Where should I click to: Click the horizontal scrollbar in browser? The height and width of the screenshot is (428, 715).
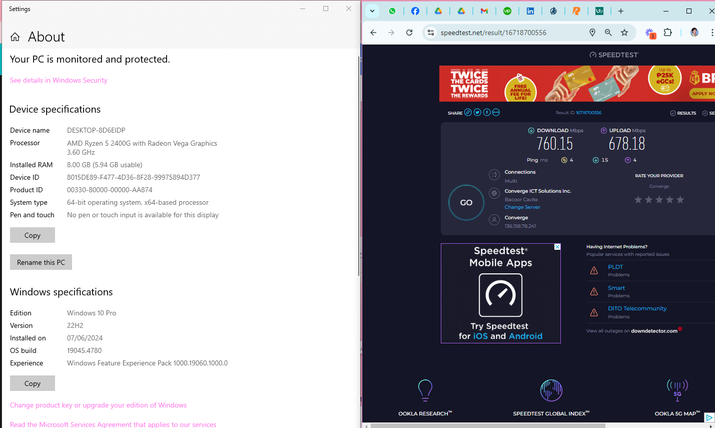pyautogui.click(x=488, y=426)
